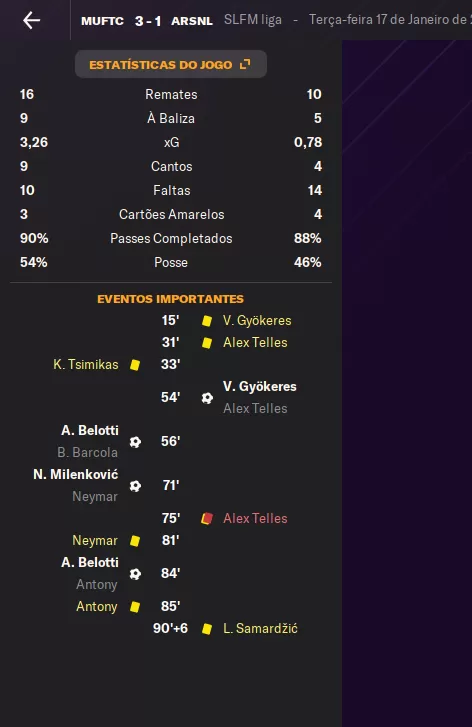The image size is (472, 727).
Task: Open Estatísticas do Jogo popup icon
Action: point(245,64)
